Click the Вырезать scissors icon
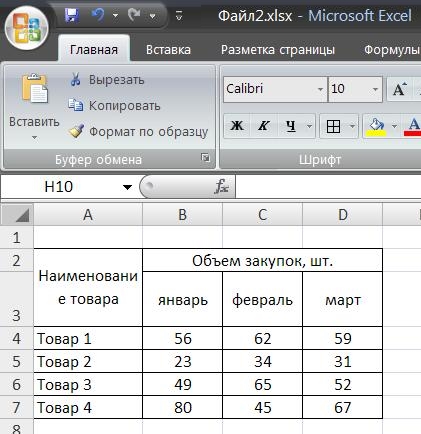The image size is (421, 434). 76,80
